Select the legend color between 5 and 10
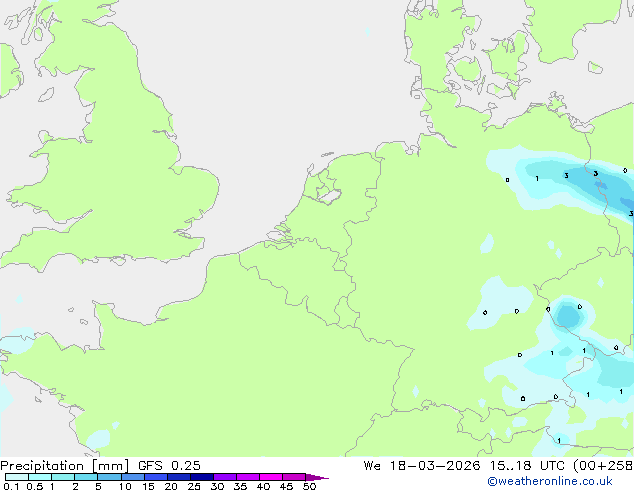This screenshot has width=634, height=490. coord(109,477)
